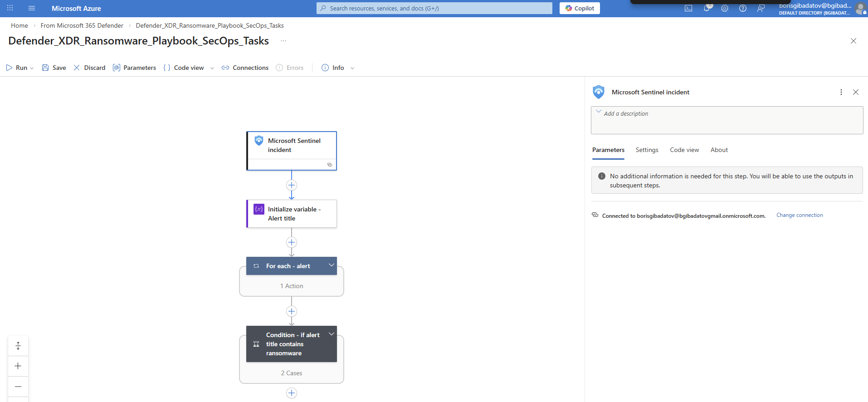Collapse the Condition ransomware node
Viewport: 868px width, 402px height.
pyautogui.click(x=332, y=334)
